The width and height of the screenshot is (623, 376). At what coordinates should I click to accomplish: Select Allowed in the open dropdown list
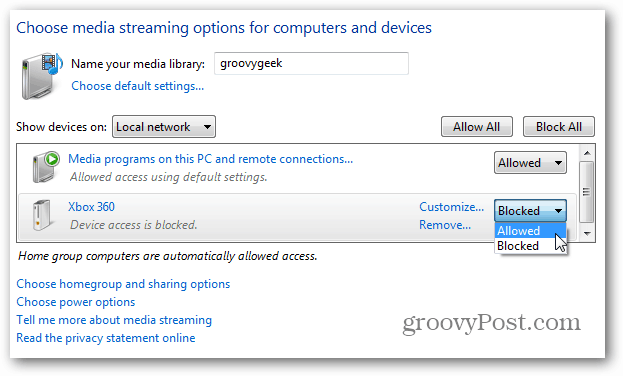click(x=530, y=231)
